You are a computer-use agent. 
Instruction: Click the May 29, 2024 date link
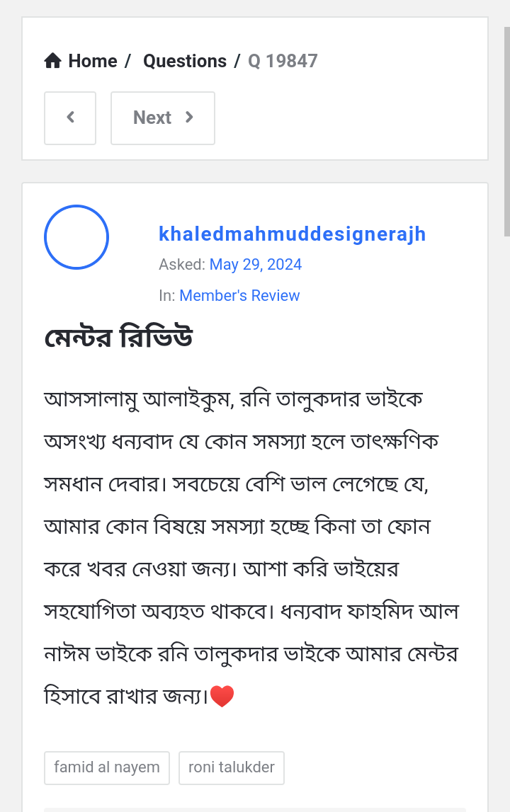(256, 265)
